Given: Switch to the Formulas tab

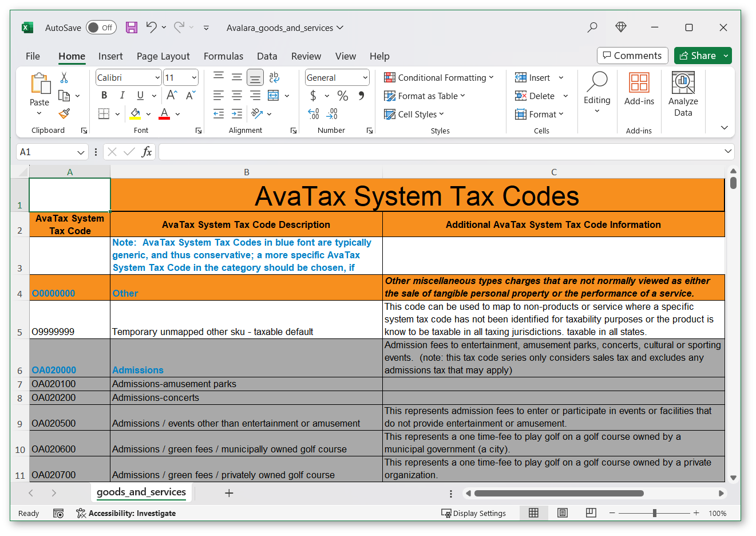Looking at the screenshot, I should [x=223, y=56].
